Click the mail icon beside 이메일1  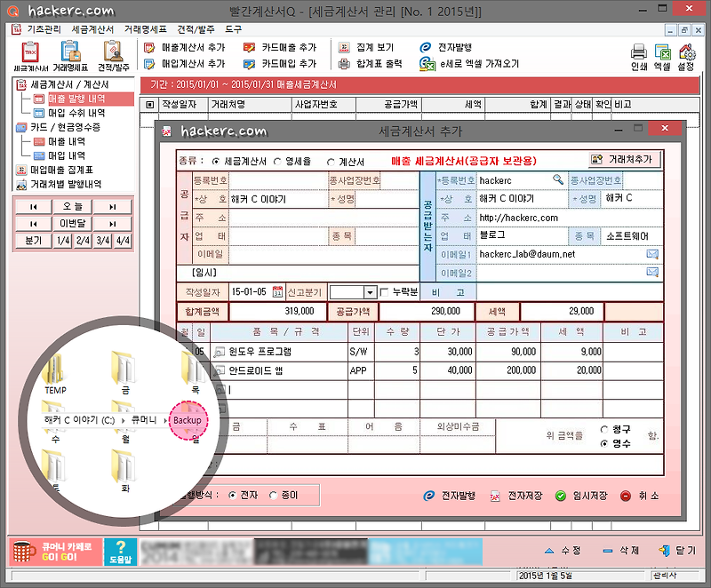652,254
